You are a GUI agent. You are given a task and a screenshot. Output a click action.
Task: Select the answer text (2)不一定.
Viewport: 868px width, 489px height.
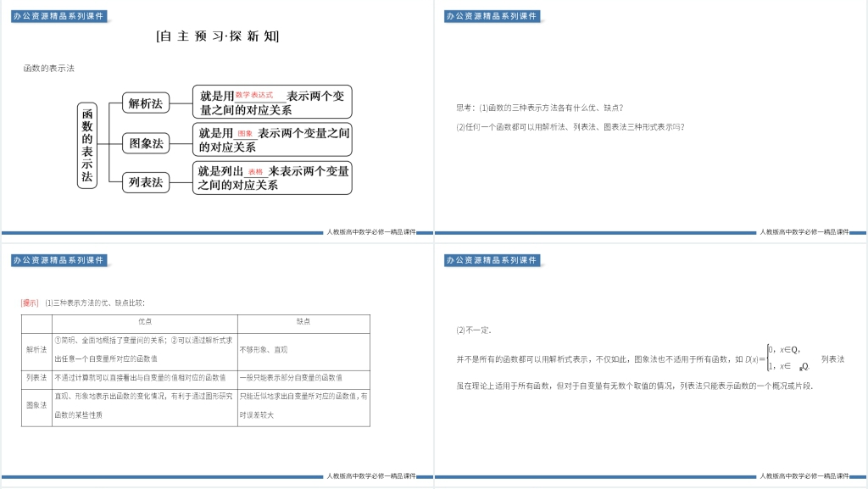474,331
